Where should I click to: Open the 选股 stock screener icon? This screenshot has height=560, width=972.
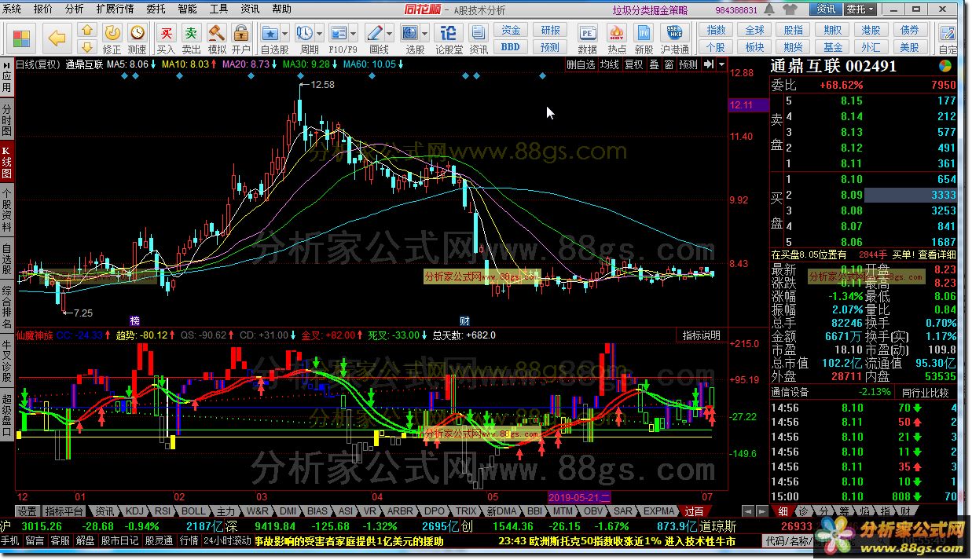[410, 33]
